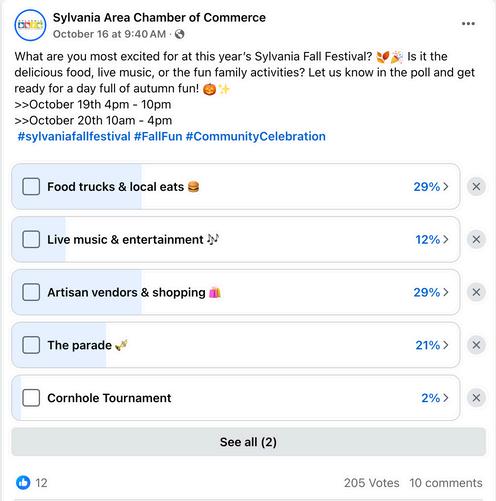This screenshot has width=496, height=501.
Task: Click the See all (2) button
Action: pyautogui.click(x=248, y=442)
